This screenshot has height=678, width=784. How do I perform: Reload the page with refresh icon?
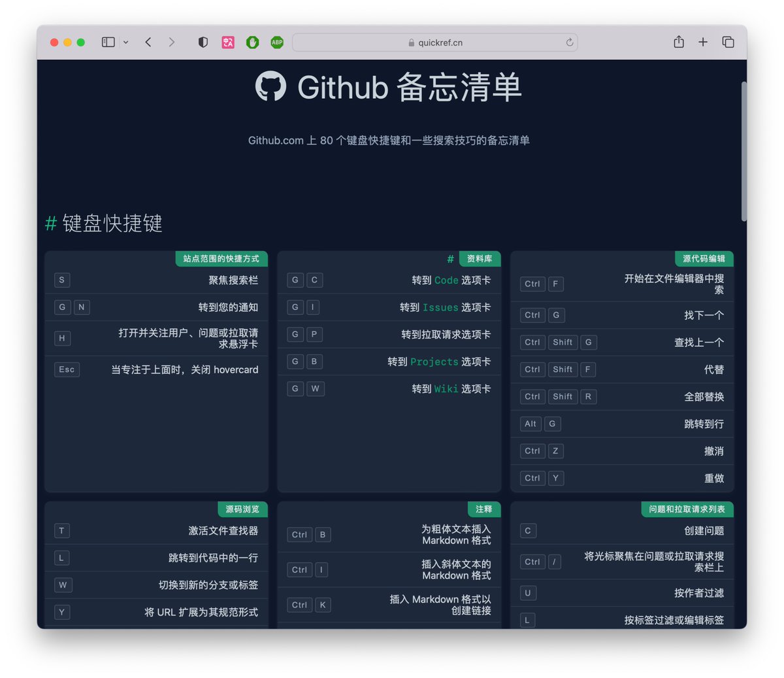[x=570, y=42]
